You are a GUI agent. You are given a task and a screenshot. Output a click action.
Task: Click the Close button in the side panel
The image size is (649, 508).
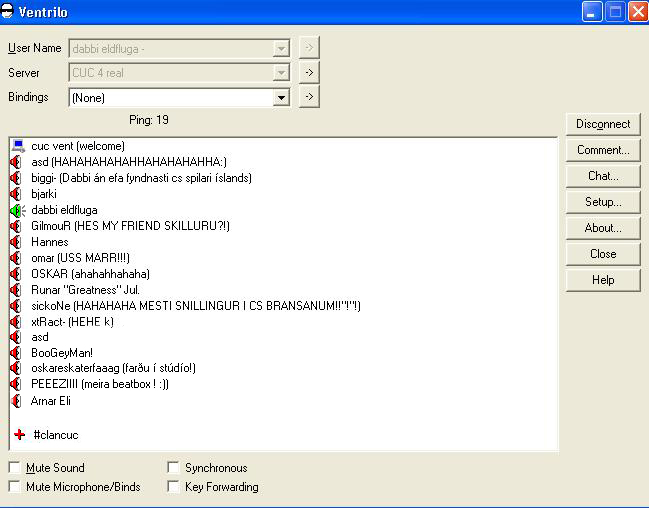603,254
